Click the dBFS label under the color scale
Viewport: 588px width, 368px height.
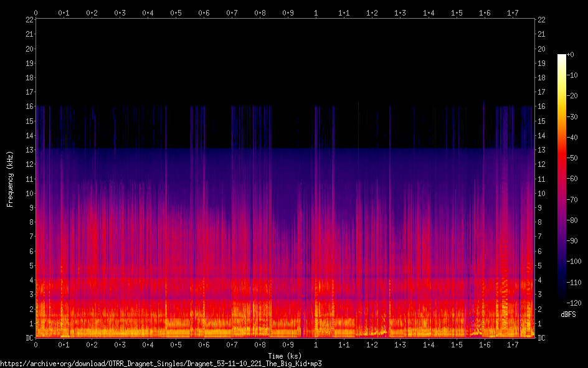pos(568,314)
